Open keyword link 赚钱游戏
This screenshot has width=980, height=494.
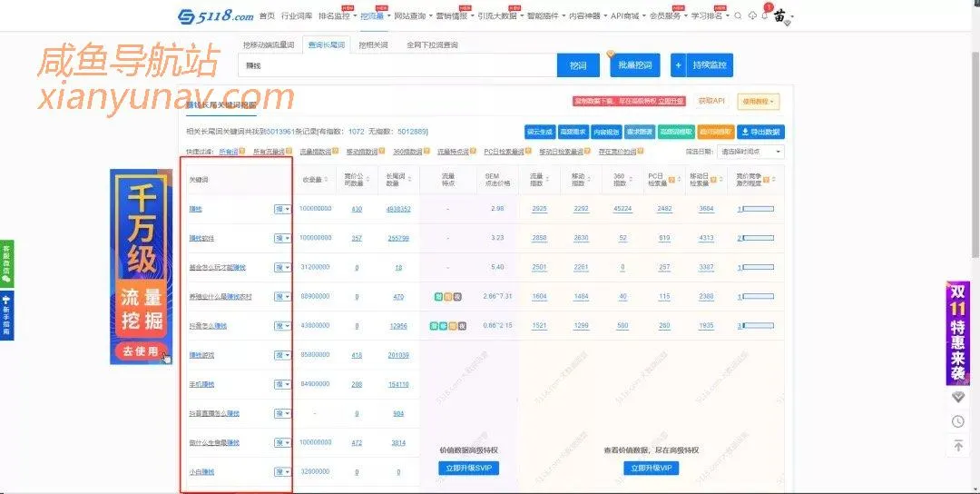coord(201,355)
